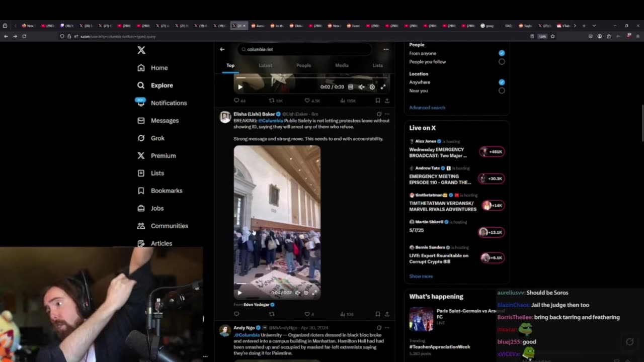Open Lists in the sidebar
This screenshot has height=362, width=644.
[x=151, y=173]
